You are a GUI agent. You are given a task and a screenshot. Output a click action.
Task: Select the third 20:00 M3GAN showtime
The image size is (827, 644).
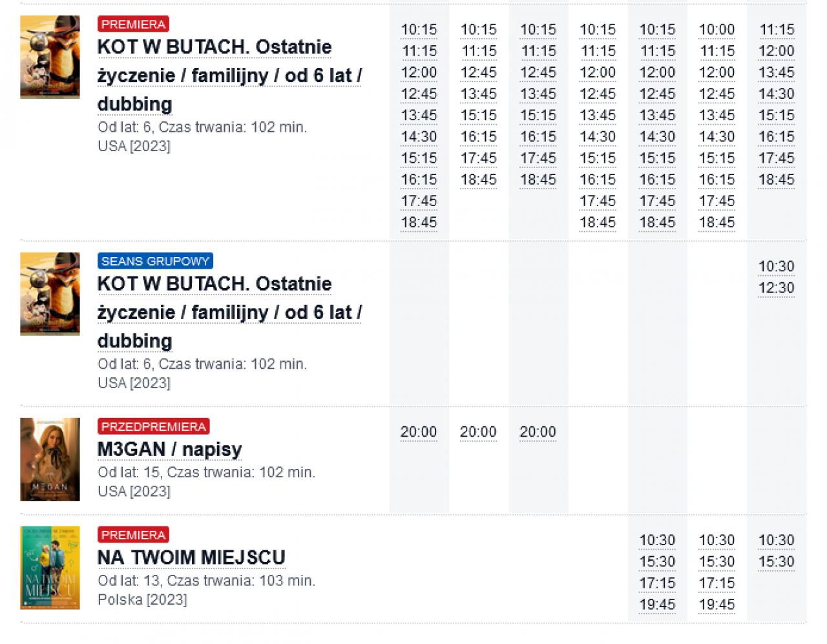tap(538, 432)
